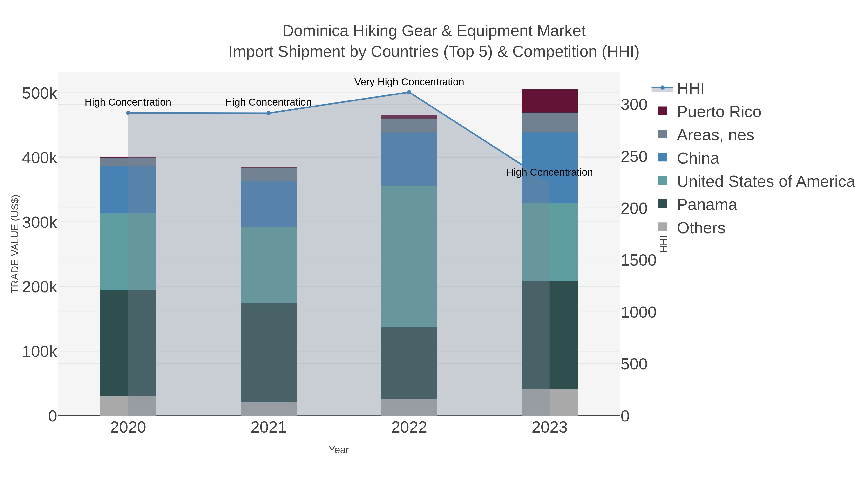Click the 200k left axis tick
The width and height of the screenshot is (868, 488).
[40, 287]
